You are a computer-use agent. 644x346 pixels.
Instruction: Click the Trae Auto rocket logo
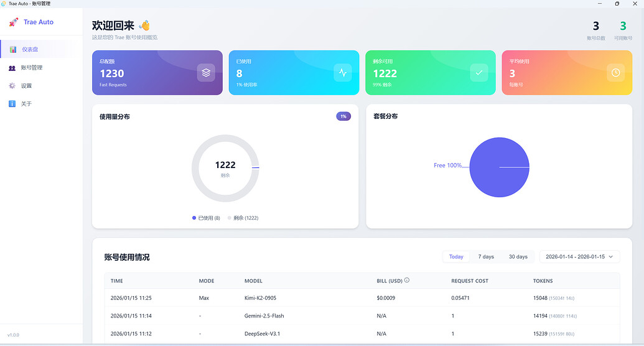click(x=14, y=22)
